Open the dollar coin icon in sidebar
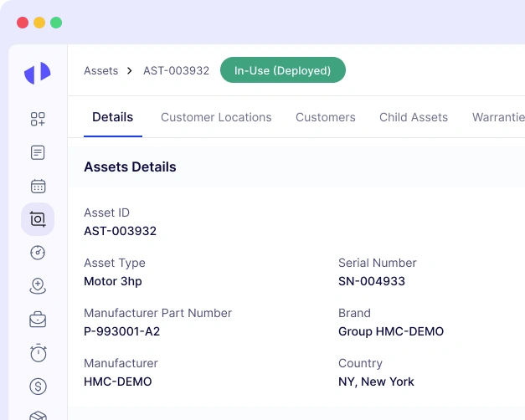The image size is (525, 420). (38, 387)
